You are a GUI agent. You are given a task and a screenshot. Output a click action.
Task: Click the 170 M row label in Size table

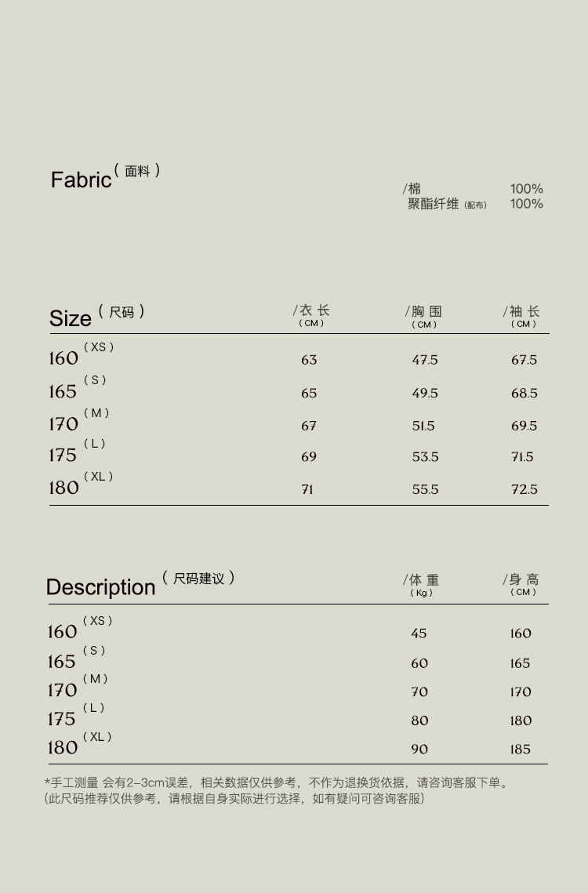[64, 423]
